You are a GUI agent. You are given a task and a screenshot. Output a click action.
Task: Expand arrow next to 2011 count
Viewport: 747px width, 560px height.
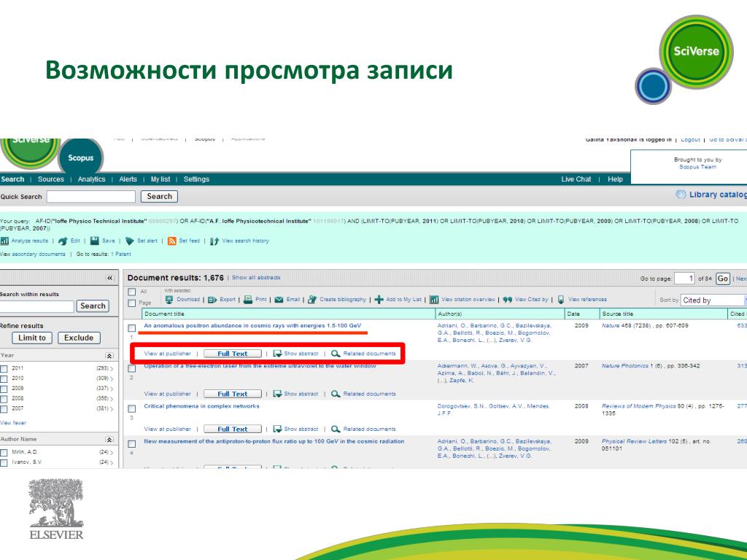pyautogui.click(x=112, y=368)
